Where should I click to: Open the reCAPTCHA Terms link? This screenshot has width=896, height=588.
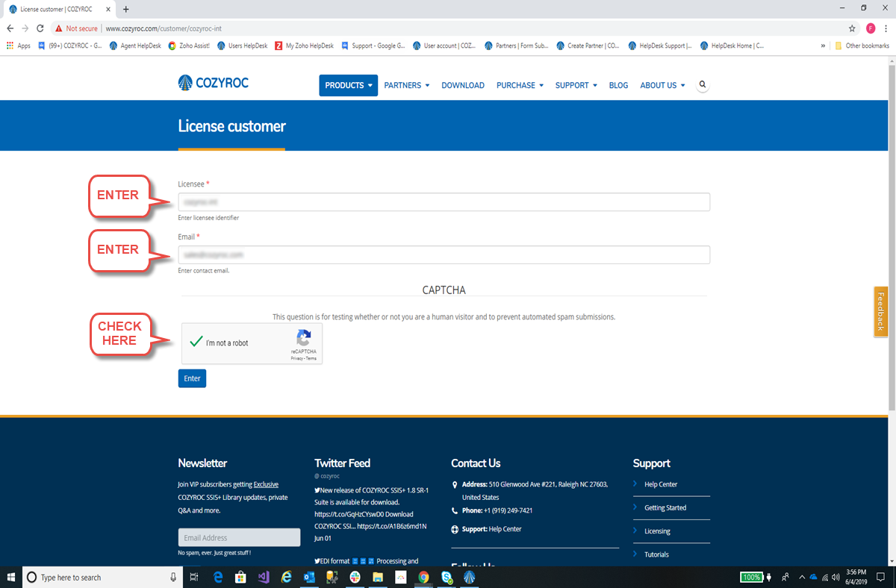point(311,358)
